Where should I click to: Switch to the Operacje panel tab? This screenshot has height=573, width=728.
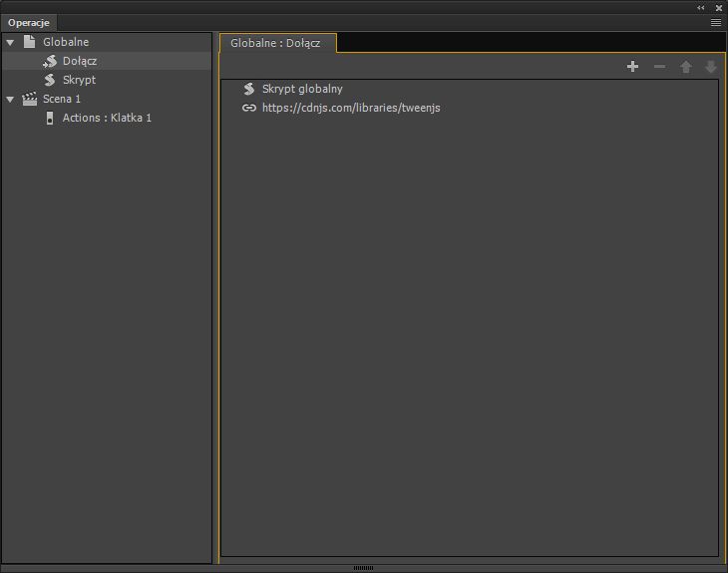(28, 22)
